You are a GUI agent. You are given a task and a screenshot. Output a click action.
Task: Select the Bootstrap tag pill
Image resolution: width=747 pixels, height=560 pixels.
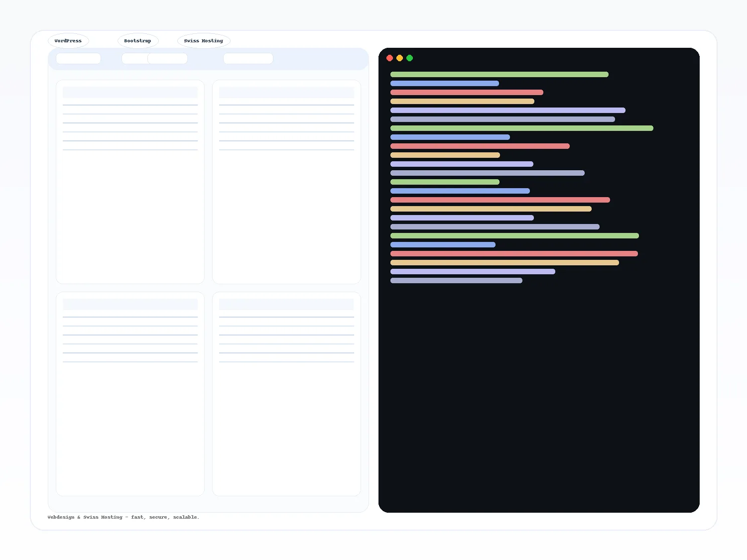(x=138, y=41)
